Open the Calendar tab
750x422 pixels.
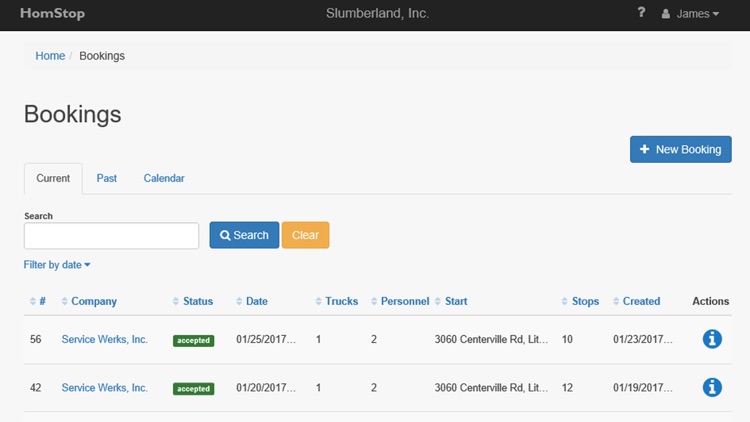(x=164, y=178)
